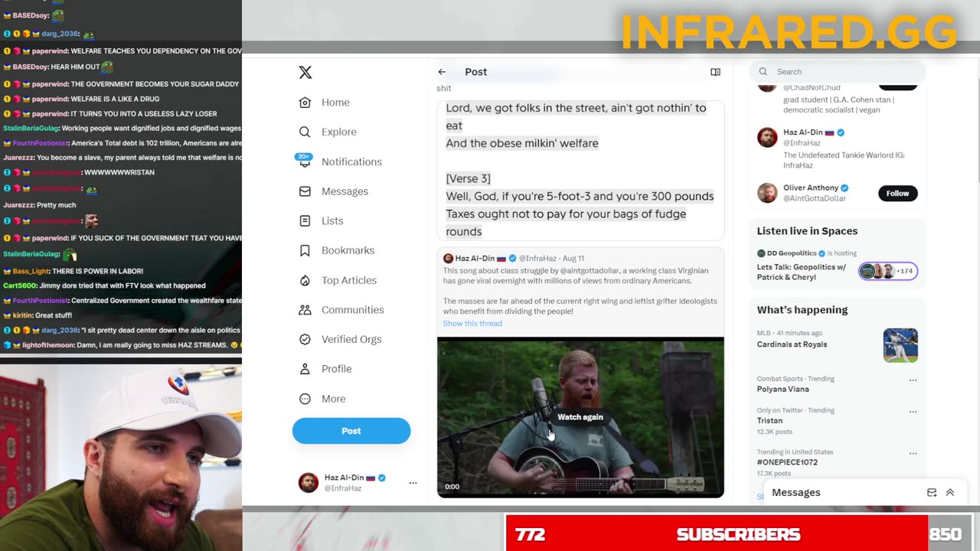Click Cardinals at Royals thumbnail

900,345
